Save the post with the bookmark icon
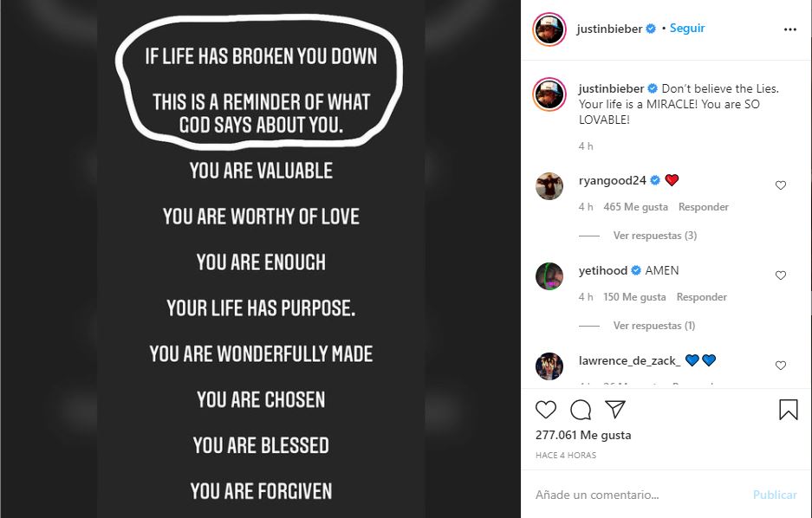 click(x=789, y=410)
